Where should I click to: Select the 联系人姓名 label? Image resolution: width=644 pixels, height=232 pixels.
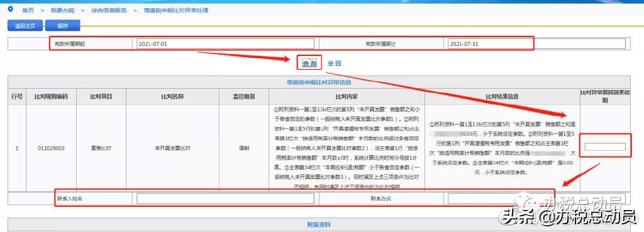[70, 198]
